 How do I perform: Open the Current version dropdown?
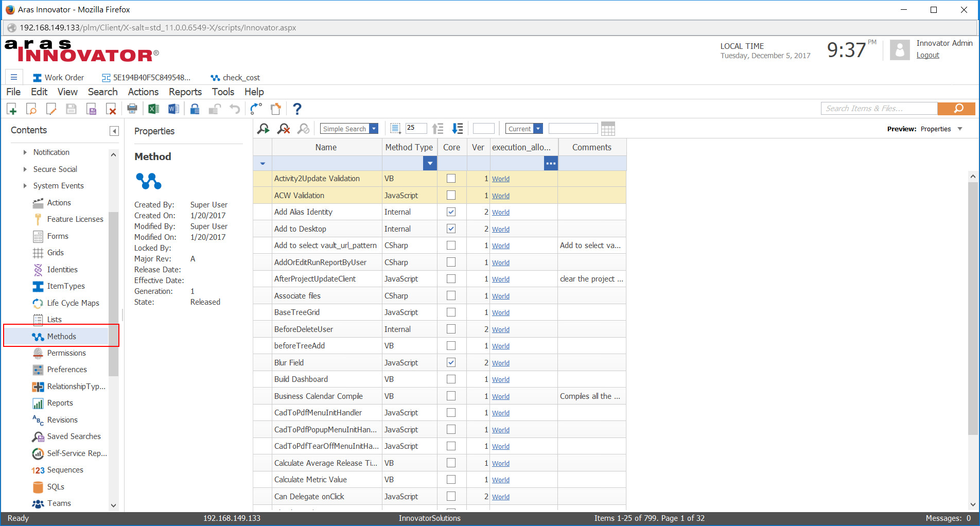click(x=538, y=129)
